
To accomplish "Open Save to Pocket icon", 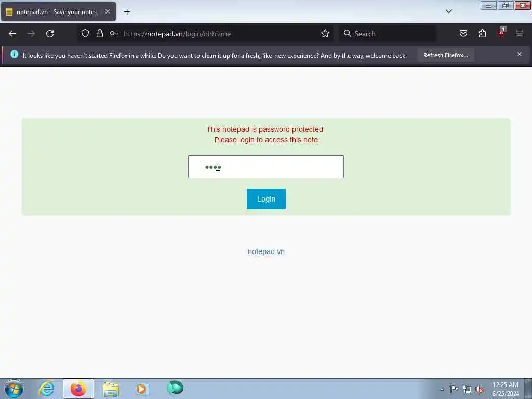I will 463,33.
